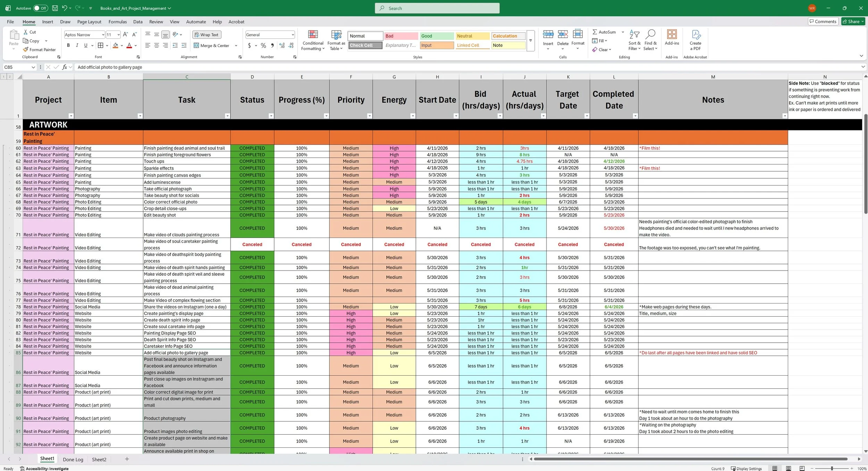Click Accessibility: Investigate status
868x471 pixels.
(44, 469)
